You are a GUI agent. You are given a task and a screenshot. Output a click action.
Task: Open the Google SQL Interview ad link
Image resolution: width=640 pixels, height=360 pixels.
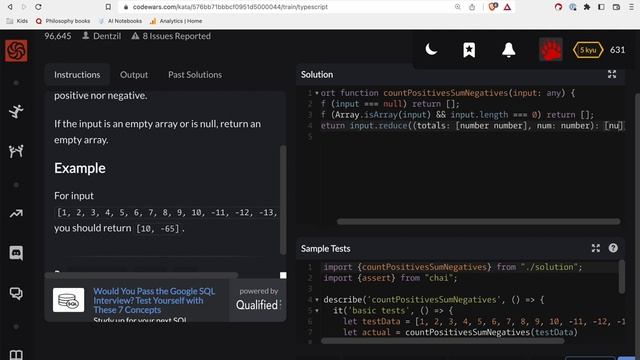pos(154,300)
